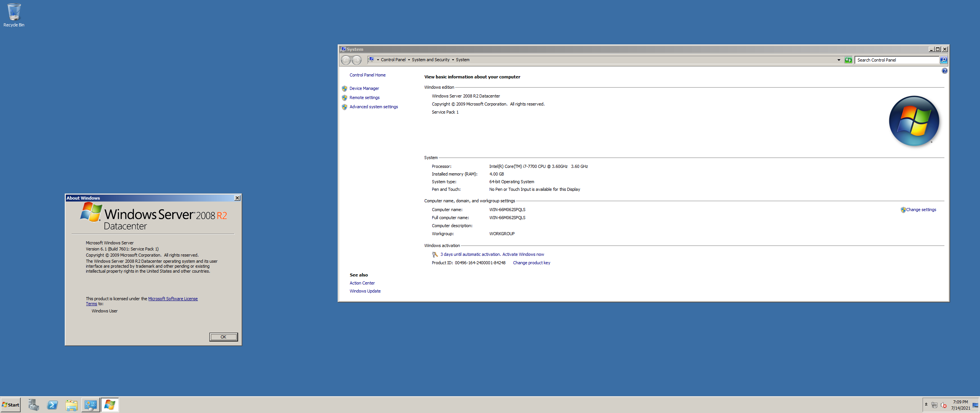
Task: Click Change product key
Action: 531,263
